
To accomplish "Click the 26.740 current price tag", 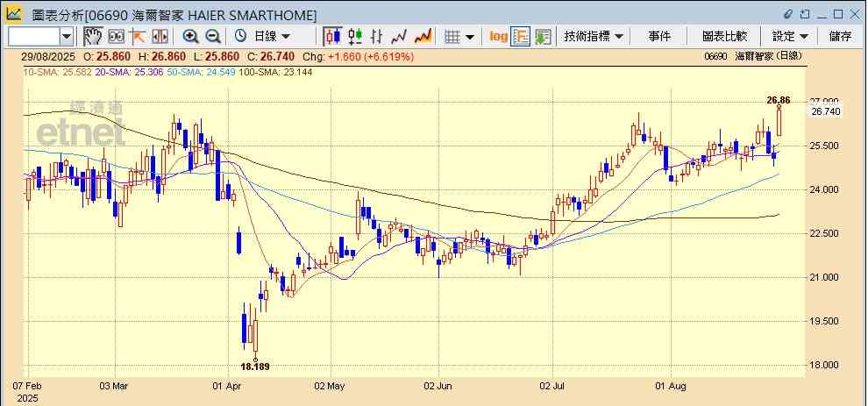I will tap(826, 111).
